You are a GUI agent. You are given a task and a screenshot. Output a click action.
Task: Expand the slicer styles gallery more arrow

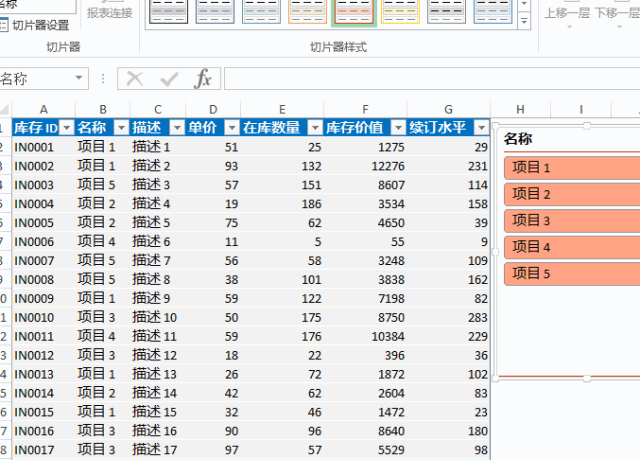[x=524, y=21]
